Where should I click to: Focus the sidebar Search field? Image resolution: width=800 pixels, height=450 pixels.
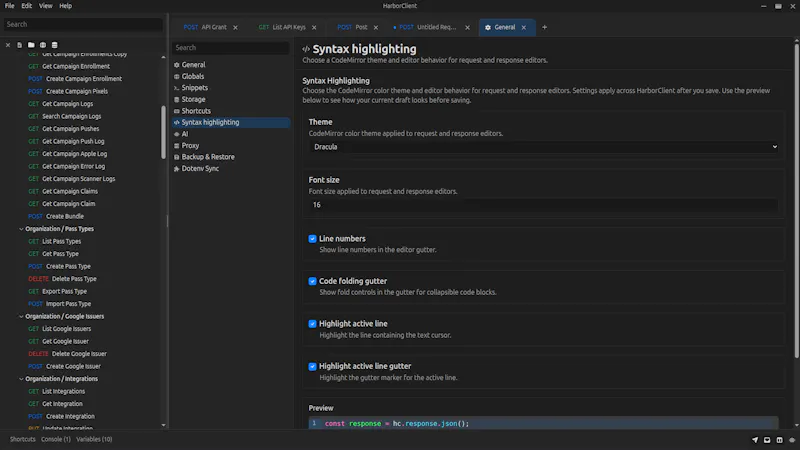point(83,24)
